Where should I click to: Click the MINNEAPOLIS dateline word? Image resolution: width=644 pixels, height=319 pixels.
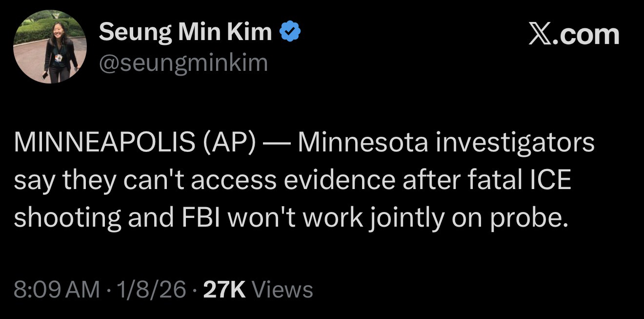coord(103,143)
